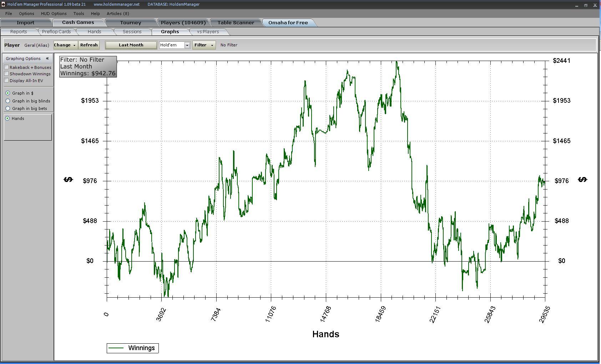Open the Table Scanner tab
601x364 pixels.
(x=236, y=22)
